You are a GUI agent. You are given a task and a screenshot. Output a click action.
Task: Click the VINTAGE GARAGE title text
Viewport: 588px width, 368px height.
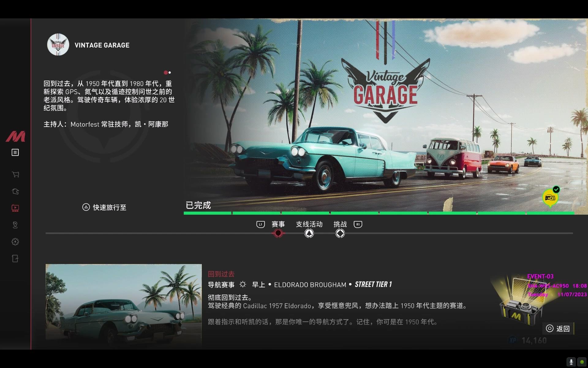102,45
